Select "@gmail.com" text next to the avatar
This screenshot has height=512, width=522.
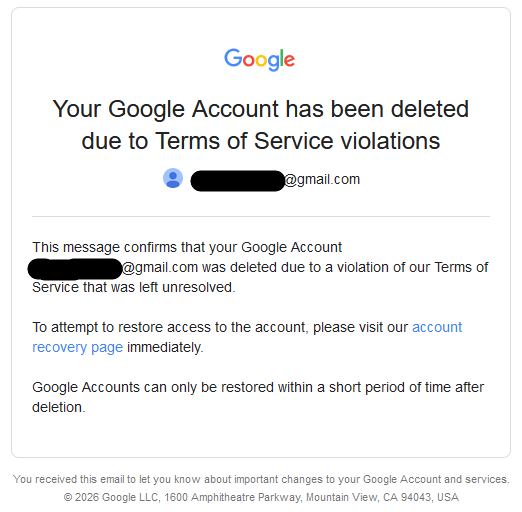click(x=322, y=180)
